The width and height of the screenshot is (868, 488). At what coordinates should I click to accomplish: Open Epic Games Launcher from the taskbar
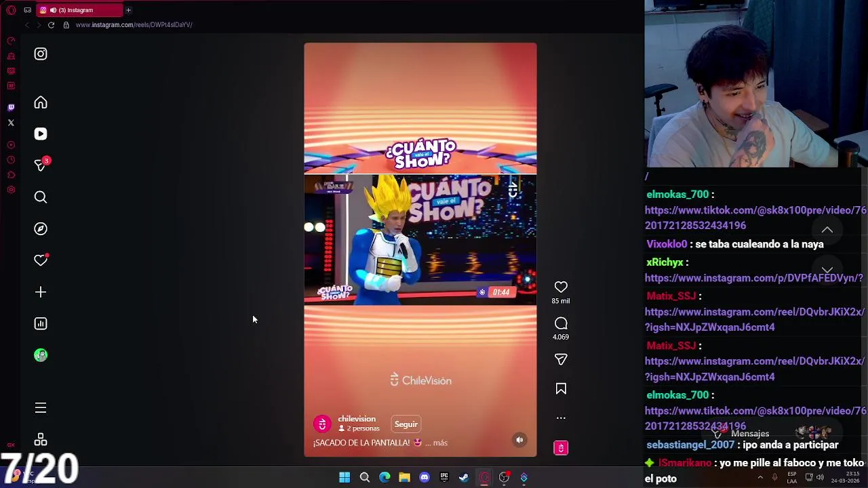point(444,478)
